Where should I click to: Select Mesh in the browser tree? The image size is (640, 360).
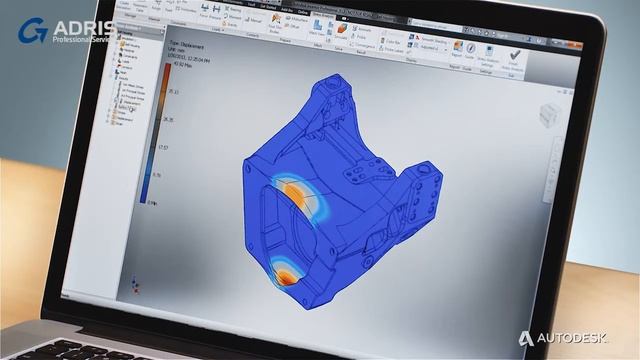pyautogui.click(x=120, y=72)
